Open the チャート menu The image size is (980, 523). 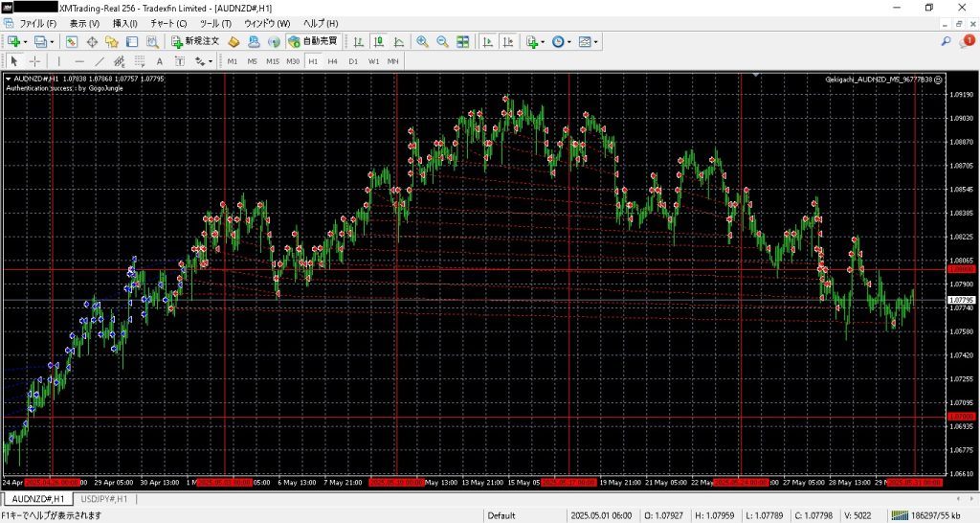tap(168, 22)
